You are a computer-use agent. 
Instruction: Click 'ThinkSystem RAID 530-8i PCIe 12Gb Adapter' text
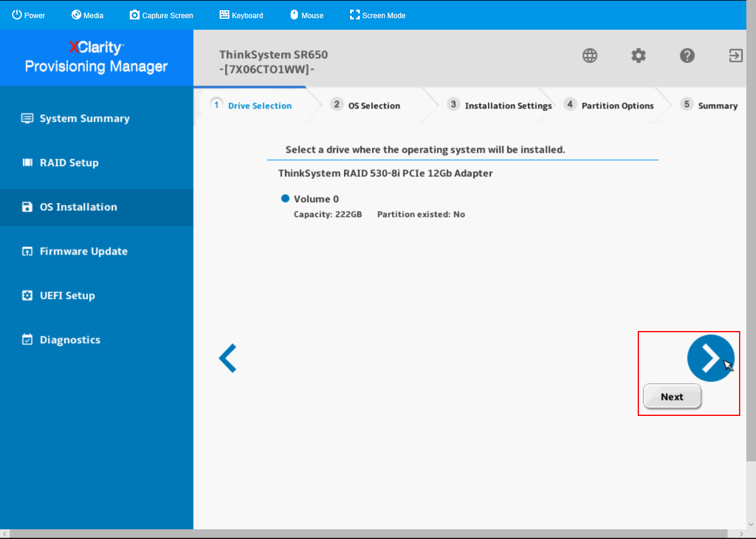pos(385,173)
